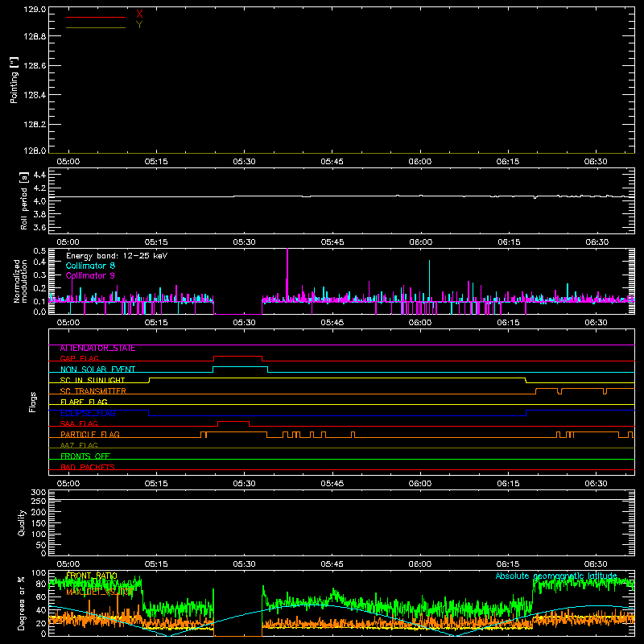Click the PARTICLE_FLAG label

[90, 435]
